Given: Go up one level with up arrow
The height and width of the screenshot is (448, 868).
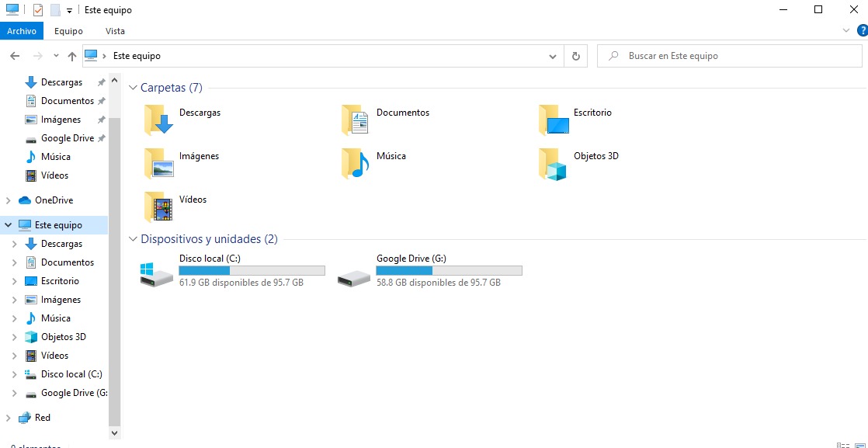Looking at the screenshot, I should click(x=72, y=57).
